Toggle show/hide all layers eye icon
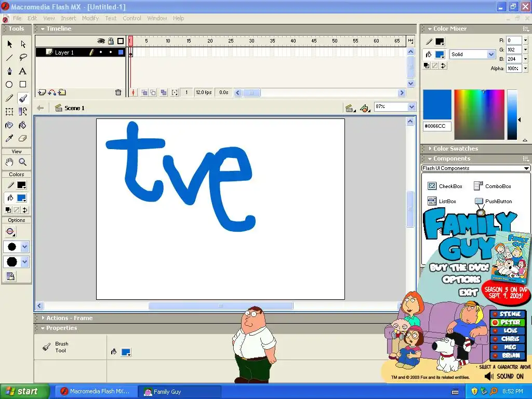The image size is (532, 399). [101, 41]
